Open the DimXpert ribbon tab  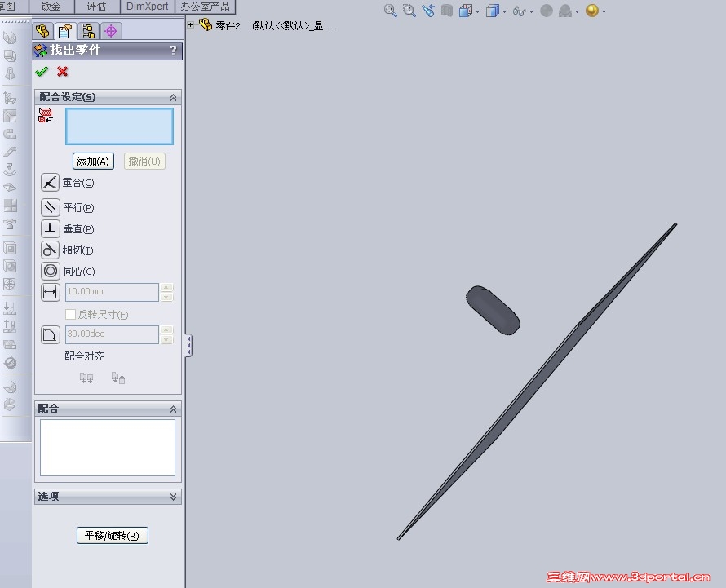click(147, 7)
